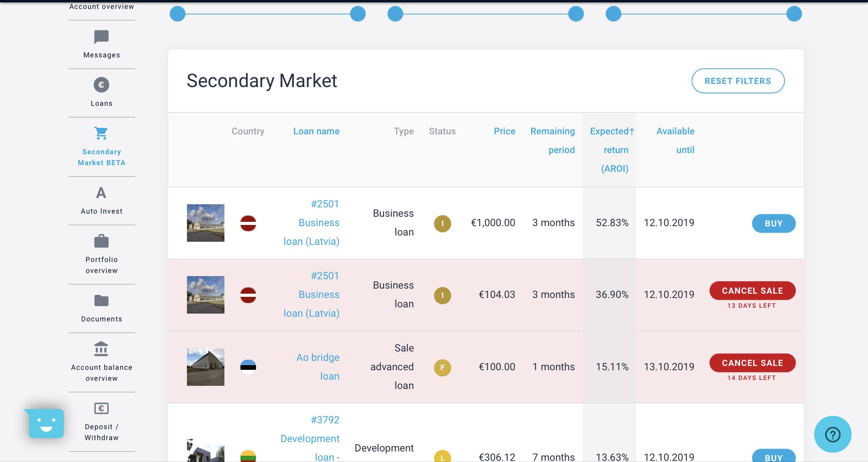This screenshot has height=462, width=868.
Task: Cancel sale of the Ao bridge loan
Action: tap(752, 363)
